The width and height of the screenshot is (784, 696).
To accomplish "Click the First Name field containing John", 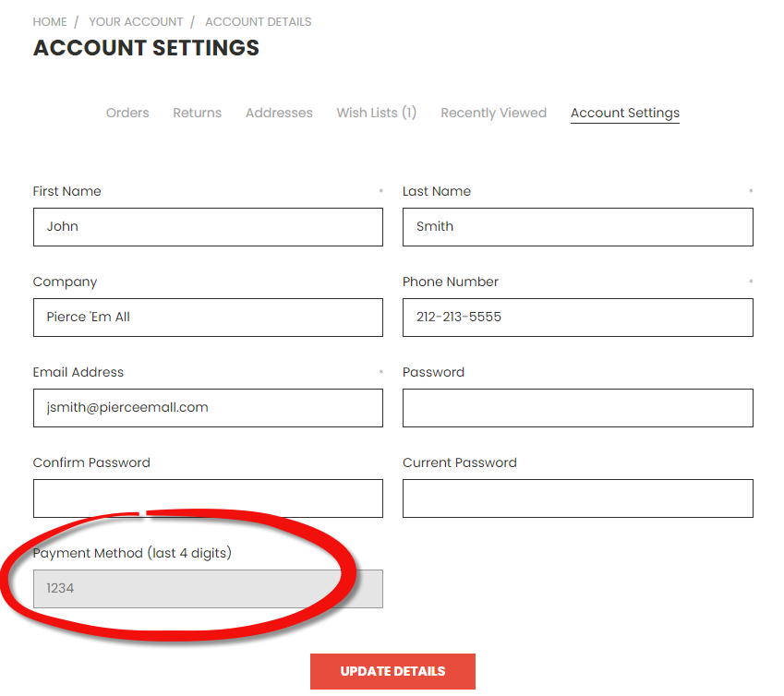I will click(x=208, y=227).
